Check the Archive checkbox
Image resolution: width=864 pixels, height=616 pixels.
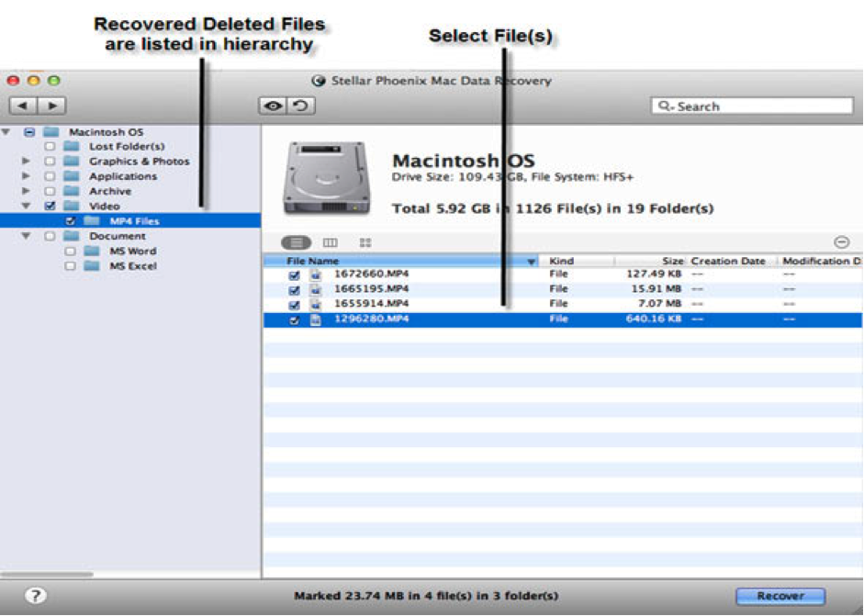tap(50, 191)
